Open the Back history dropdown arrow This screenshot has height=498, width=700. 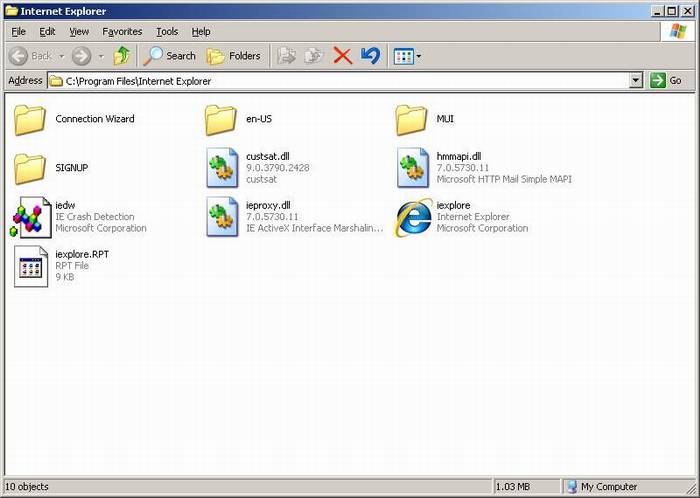click(x=62, y=56)
